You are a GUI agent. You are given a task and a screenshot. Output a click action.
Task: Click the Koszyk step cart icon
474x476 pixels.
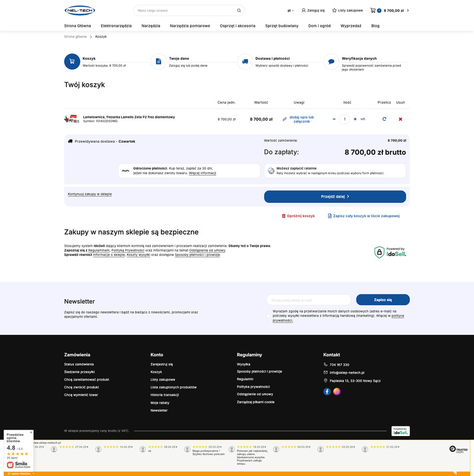coord(72,61)
